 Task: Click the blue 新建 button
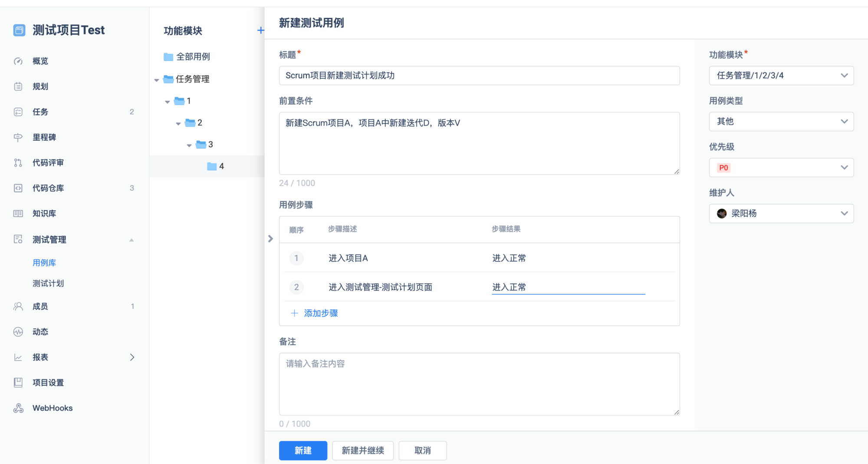[303, 451]
